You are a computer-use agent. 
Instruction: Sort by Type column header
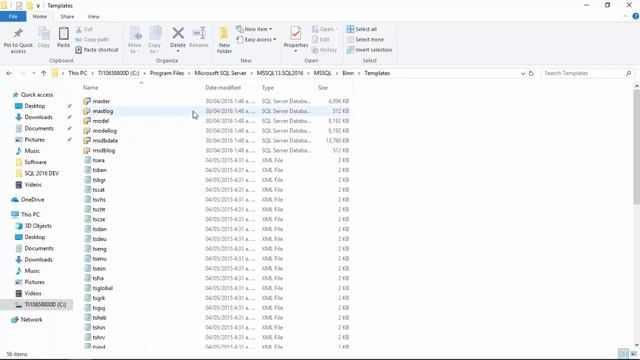click(268, 88)
